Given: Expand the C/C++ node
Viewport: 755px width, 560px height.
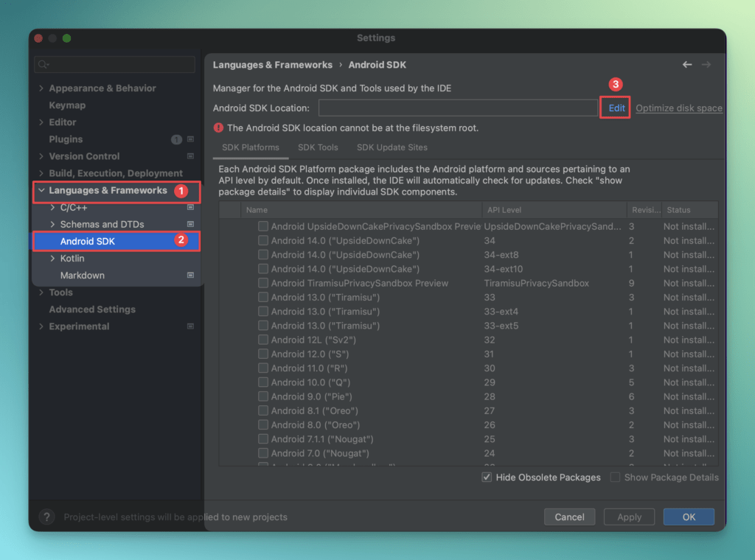Looking at the screenshot, I should point(52,207).
